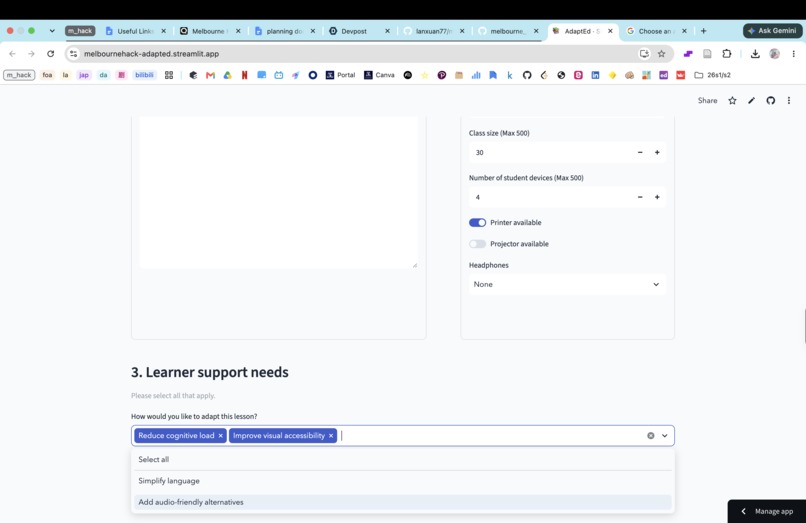Open the bilibili bookmark

[144, 75]
